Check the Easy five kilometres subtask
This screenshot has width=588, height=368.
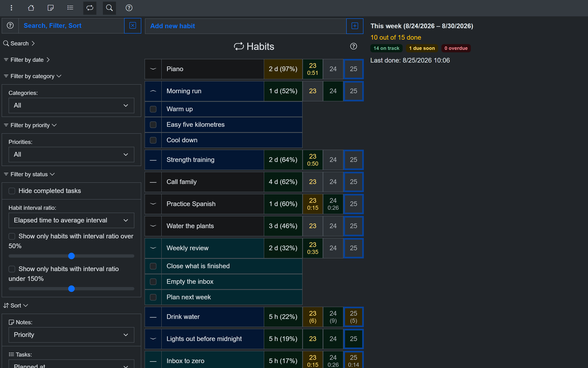click(x=153, y=125)
